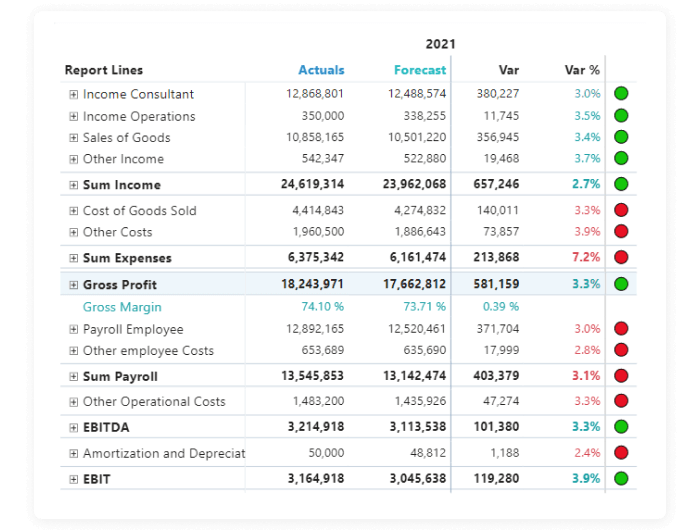Select Sum Income actuals 24,619,314

pyautogui.click(x=312, y=184)
